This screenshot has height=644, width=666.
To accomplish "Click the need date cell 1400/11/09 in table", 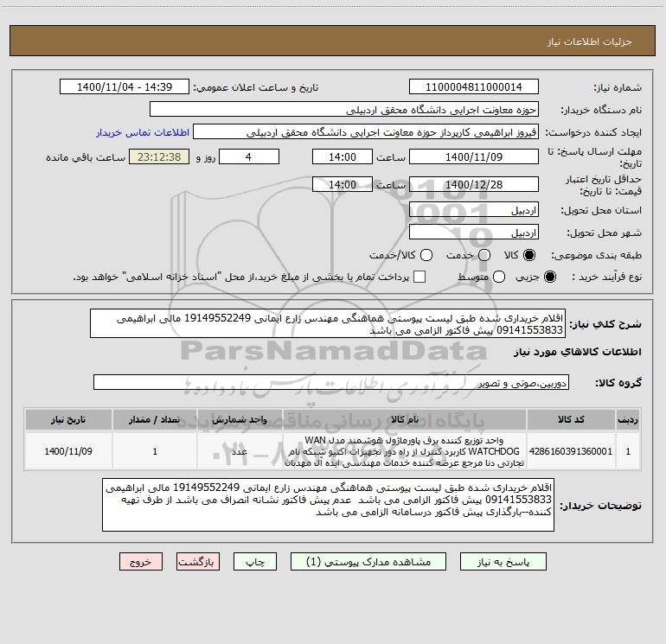I will (x=68, y=451).
